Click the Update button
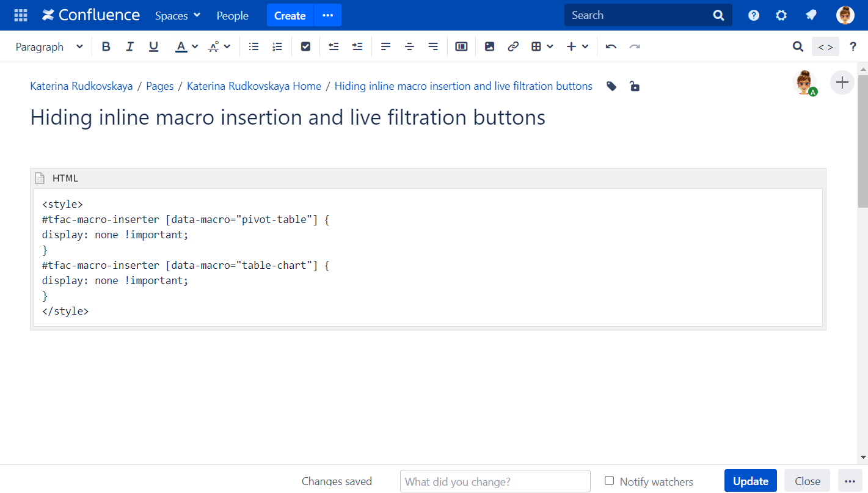This screenshot has height=493, width=868. [750, 481]
